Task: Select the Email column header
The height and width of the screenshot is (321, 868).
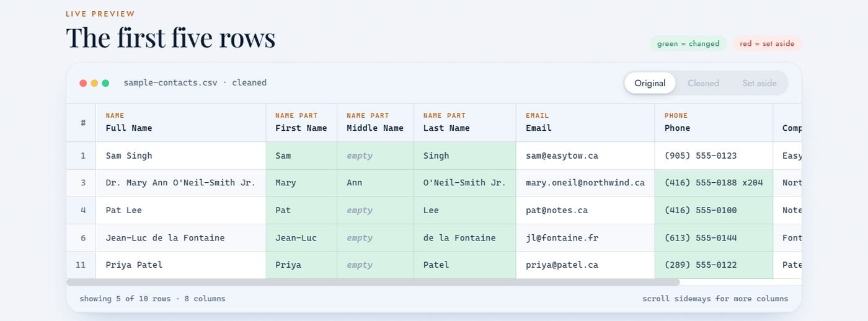Action: coord(585,122)
